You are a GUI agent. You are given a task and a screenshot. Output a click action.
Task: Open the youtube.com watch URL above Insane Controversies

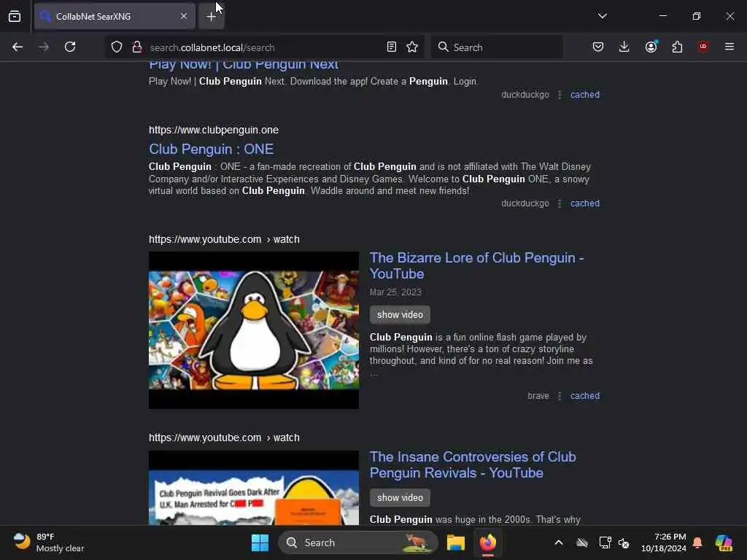point(224,437)
